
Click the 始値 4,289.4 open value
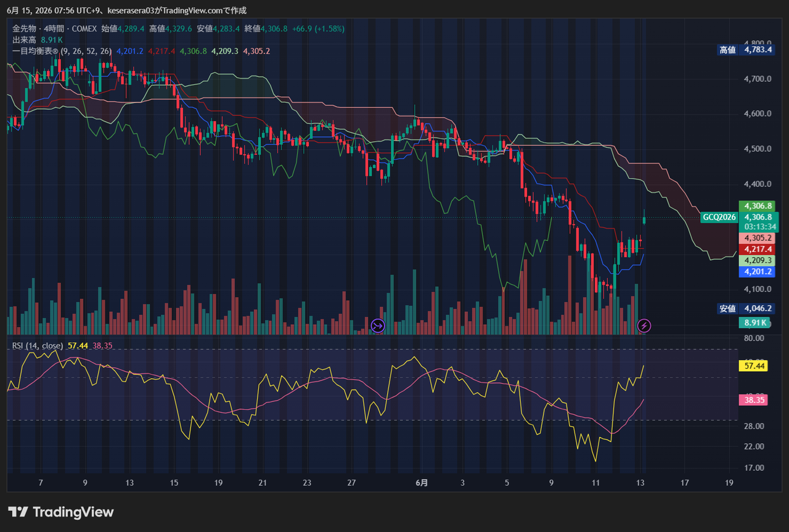[x=123, y=28]
